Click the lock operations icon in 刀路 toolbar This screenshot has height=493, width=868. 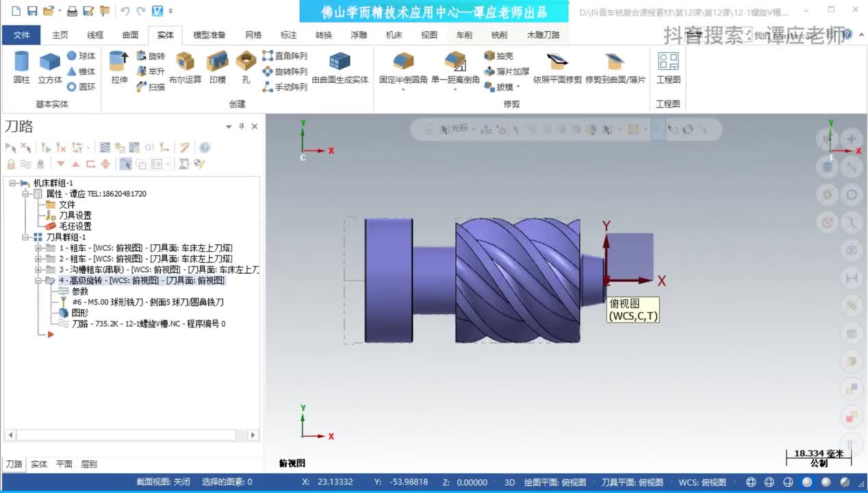tap(11, 164)
